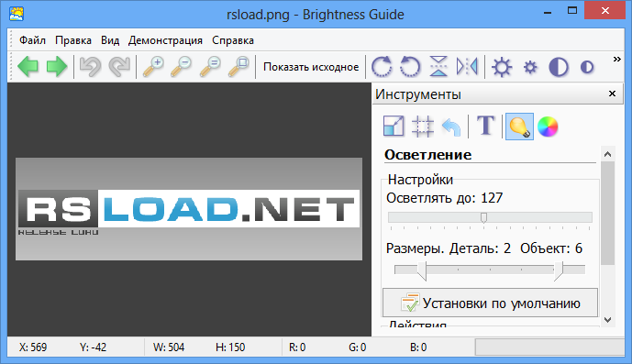Click the blue back arrow tool
This screenshot has width=632, height=364.
pos(451,127)
